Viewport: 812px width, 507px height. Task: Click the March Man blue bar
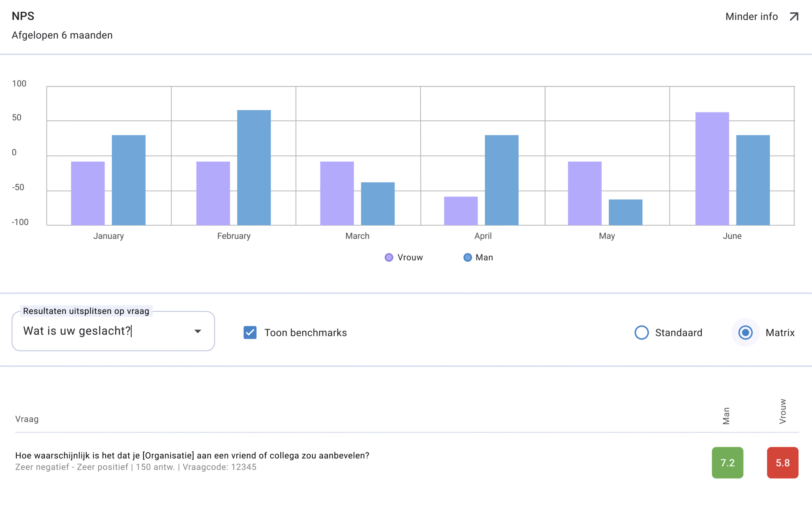point(378,203)
